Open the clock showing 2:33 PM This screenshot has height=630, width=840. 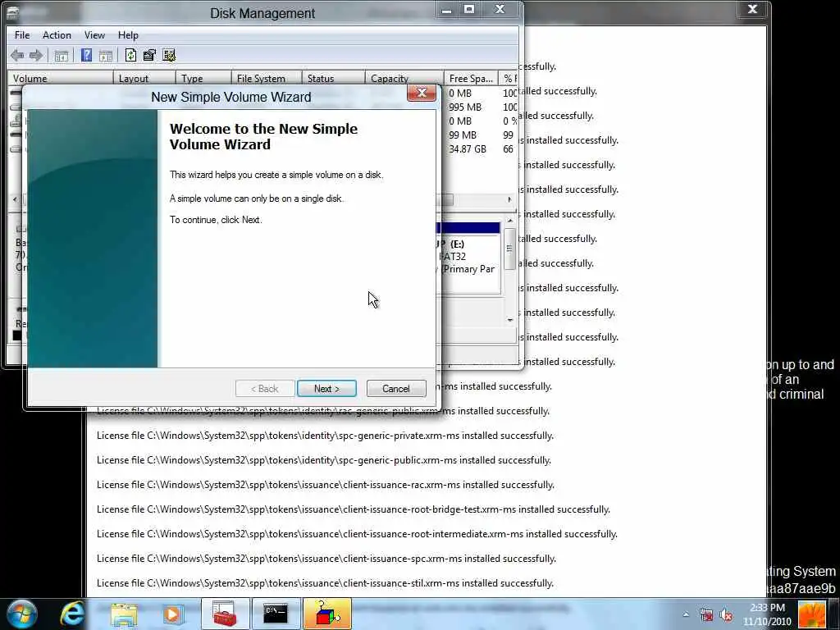point(767,614)
